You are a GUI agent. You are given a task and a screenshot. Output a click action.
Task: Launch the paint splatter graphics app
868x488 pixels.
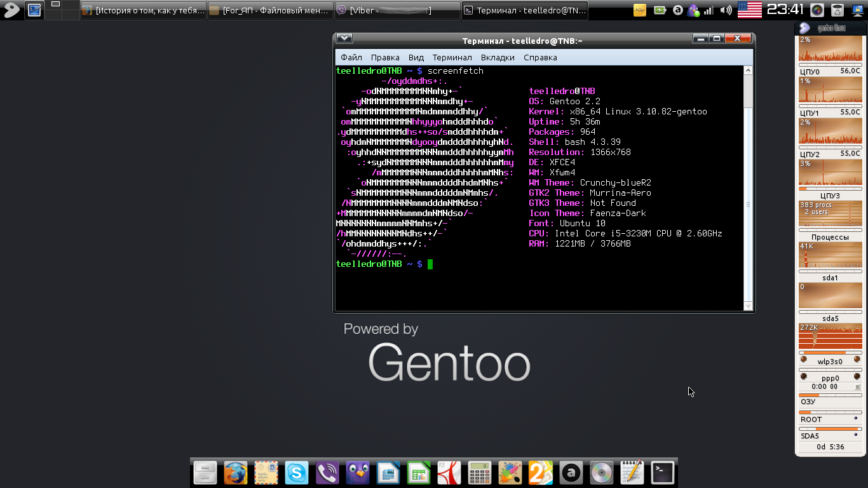point(510,473)
